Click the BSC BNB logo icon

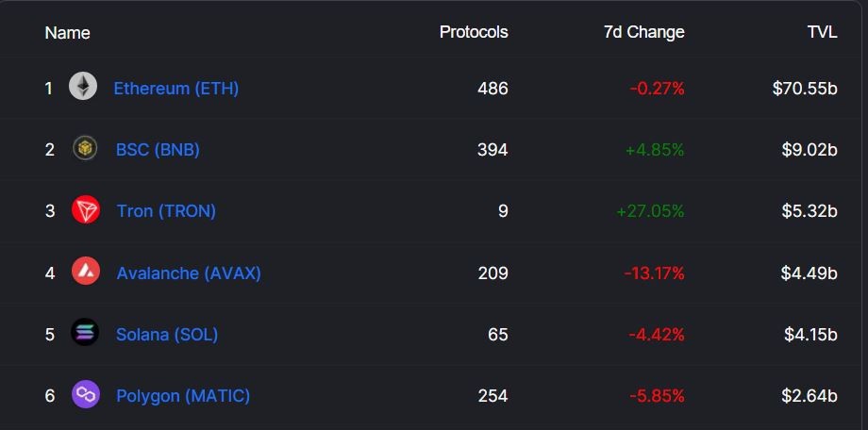tap(85, 148)
